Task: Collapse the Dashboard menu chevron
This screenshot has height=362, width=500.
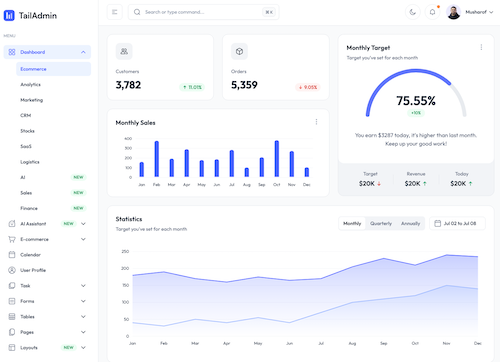Action: (83, 52)
